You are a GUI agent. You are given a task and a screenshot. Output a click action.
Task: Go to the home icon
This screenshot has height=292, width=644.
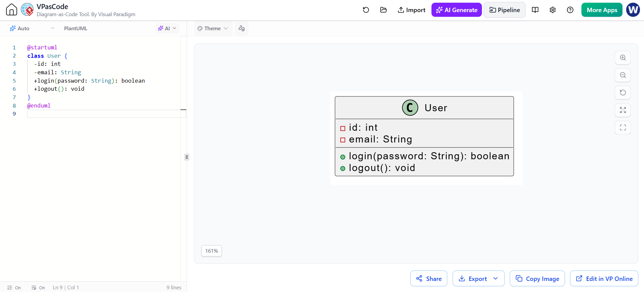tap(11, 10)
